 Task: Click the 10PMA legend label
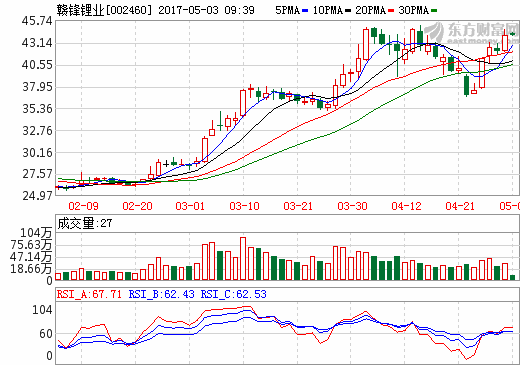pyautogui.click(x=328, y=10)
